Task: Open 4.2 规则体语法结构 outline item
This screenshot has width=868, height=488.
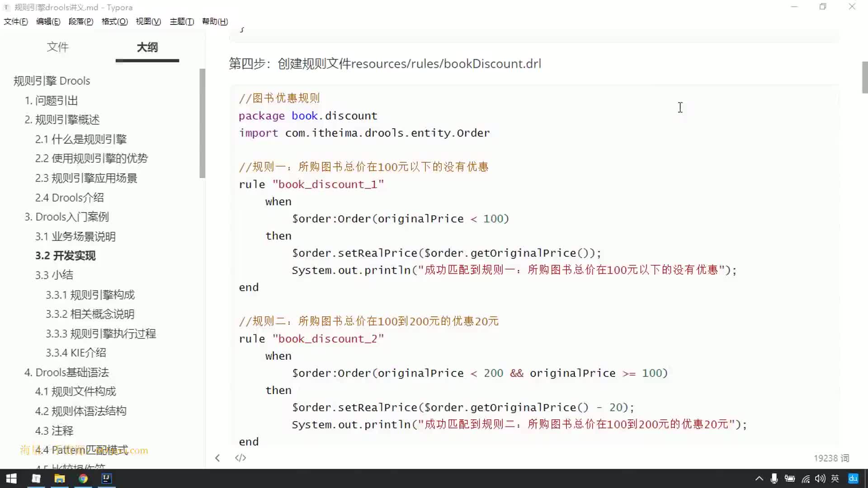Action: pyautogui.click(x=80, y=411)
